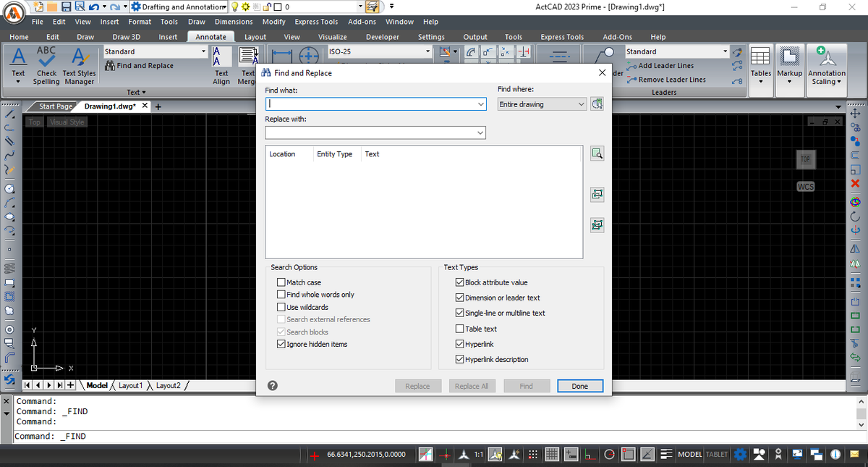Screen dimensions: 868x467
Task: Check the Table text checkbox
Action: tap(459, 329)
